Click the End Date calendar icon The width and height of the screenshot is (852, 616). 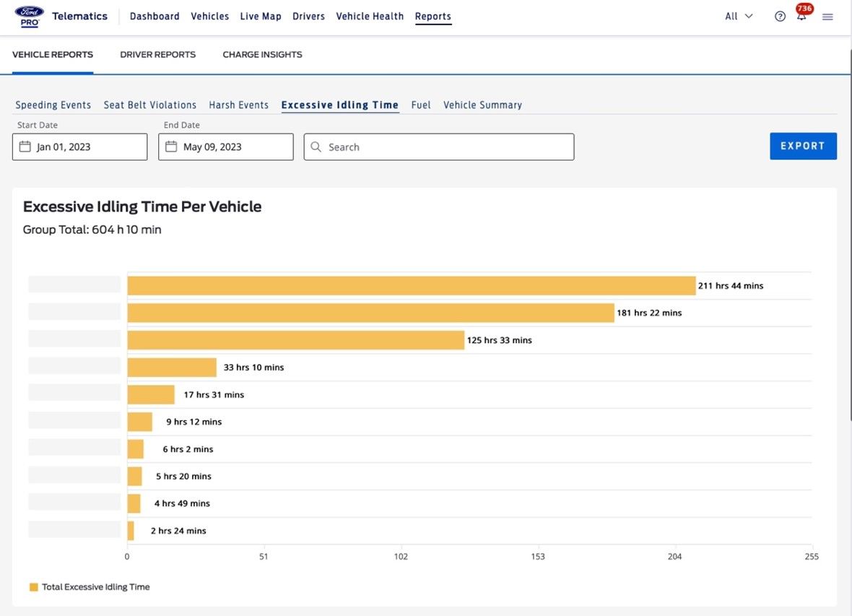point(171,147)
